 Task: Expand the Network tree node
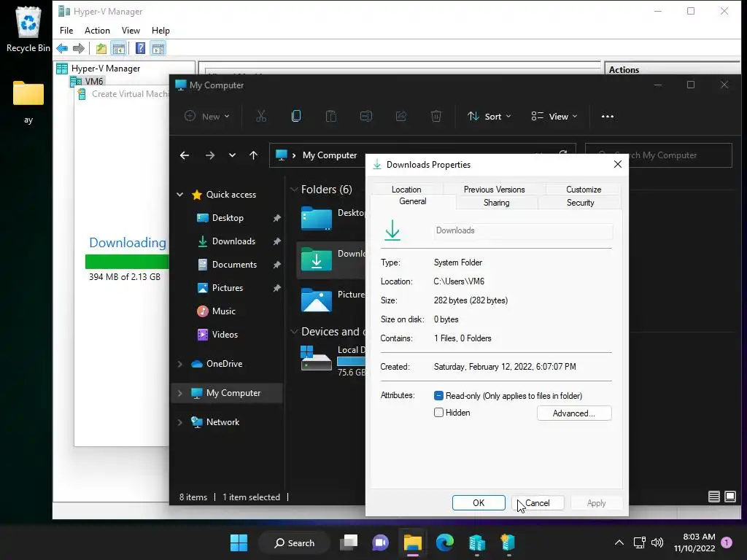[x=180, y=422]
